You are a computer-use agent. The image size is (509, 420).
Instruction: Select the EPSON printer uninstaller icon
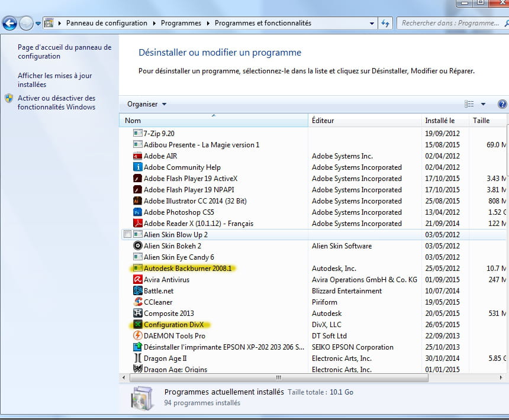click(x=138, y=347)
